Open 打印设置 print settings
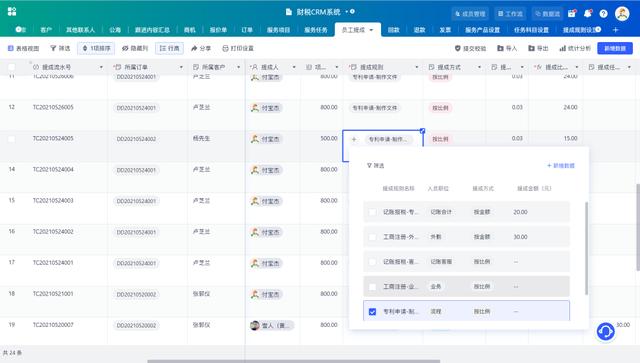Screen dimensions: 640x363 pyautogui.click(x=238, y=48)
